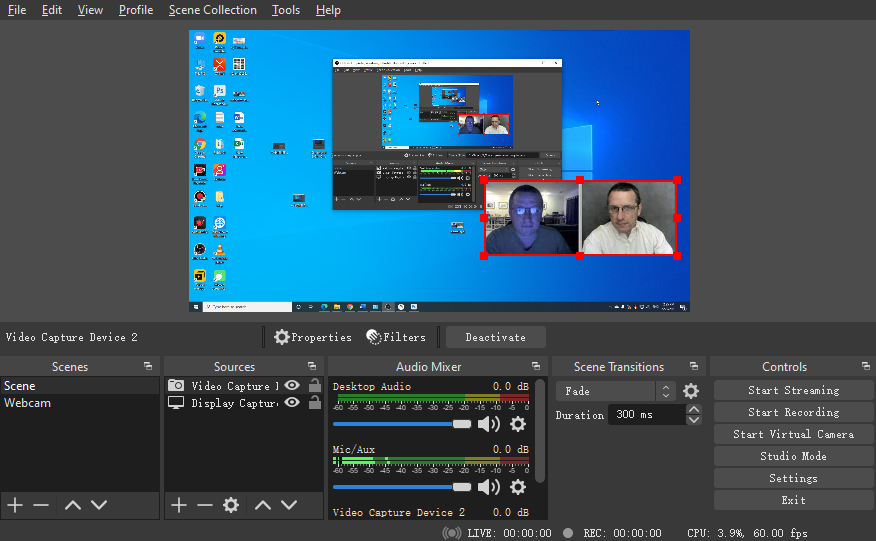The width and height of the screenshot is (876, 541).
Task: Select the Scene item in Scenes list
Action: (x=79, y=386)
